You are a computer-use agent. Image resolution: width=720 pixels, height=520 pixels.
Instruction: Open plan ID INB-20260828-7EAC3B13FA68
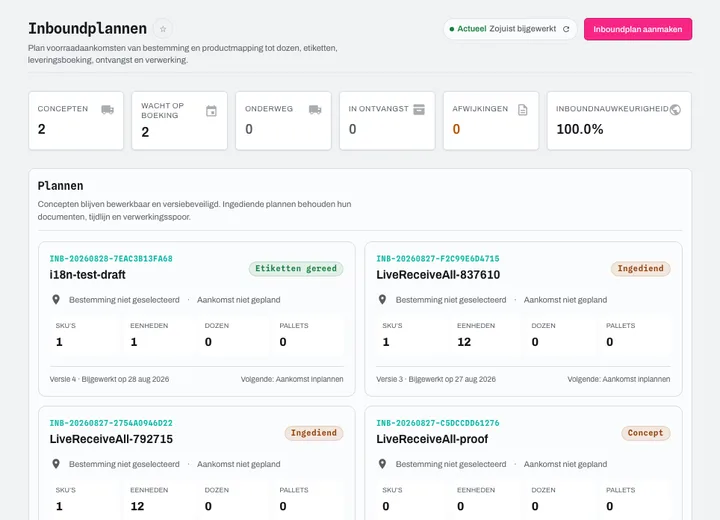(x=111, y=259)
